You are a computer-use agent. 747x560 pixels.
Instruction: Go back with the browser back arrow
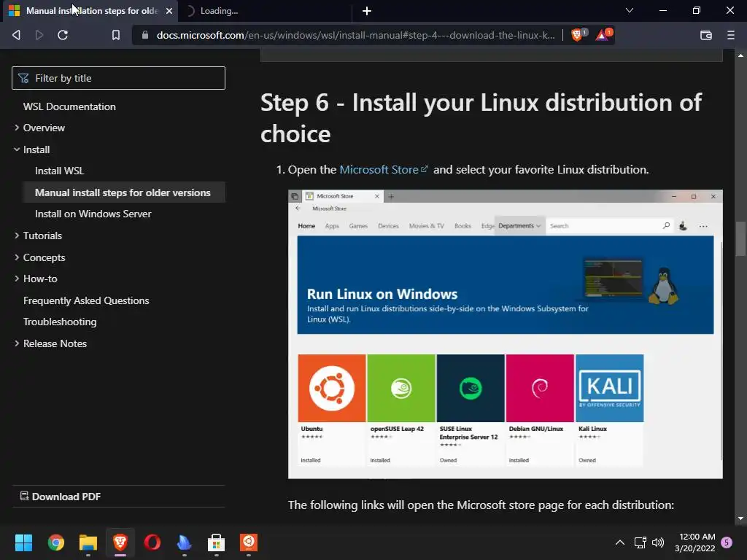16,35
